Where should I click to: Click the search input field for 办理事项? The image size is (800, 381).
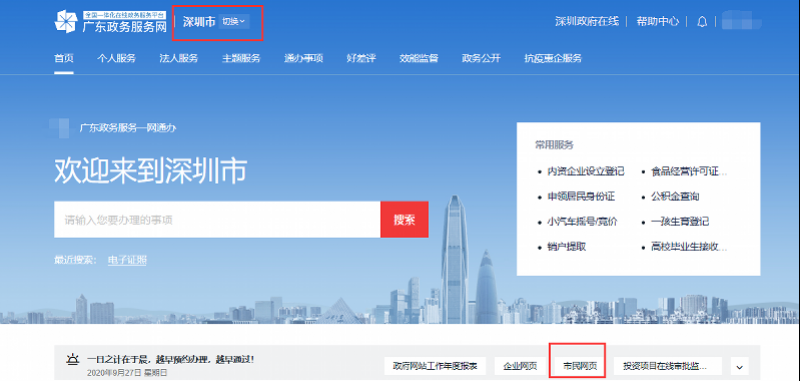click(217, 220)
